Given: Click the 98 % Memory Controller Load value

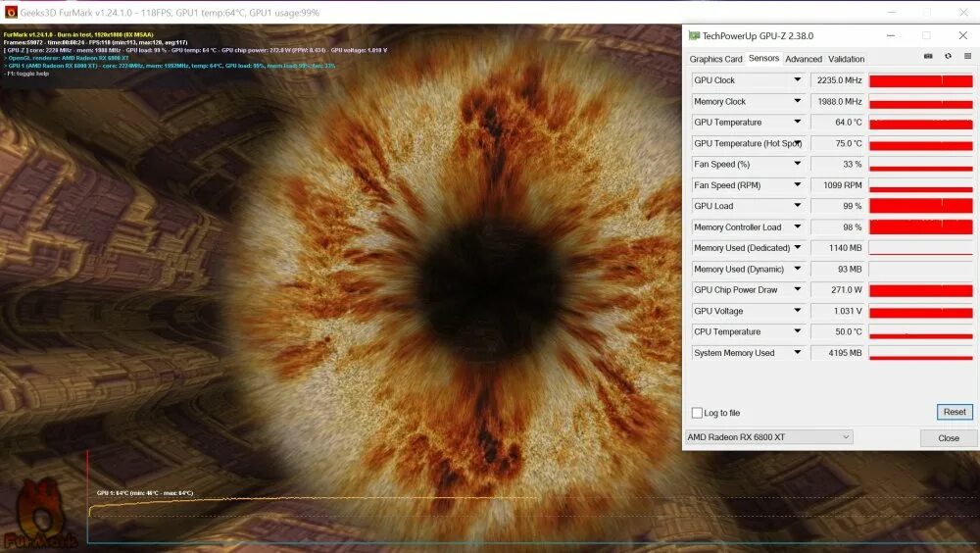Looking at the screenshot, I should (x=838, y=226).
